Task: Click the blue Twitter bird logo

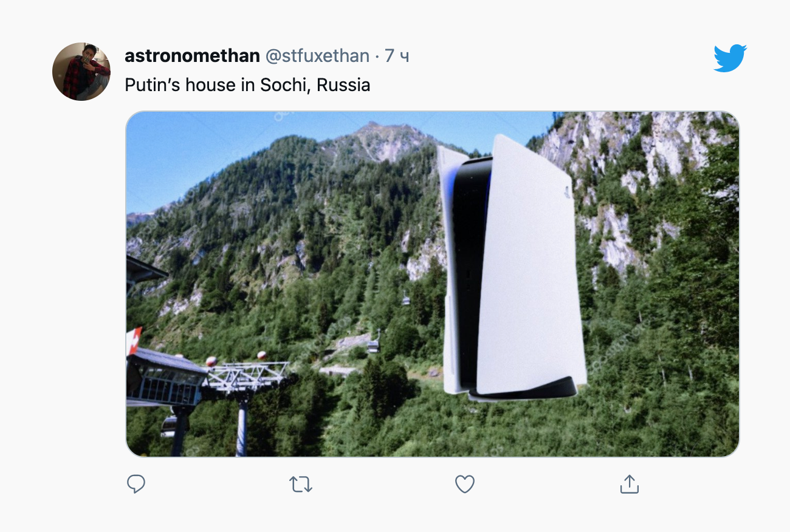Action: (730, 58)
